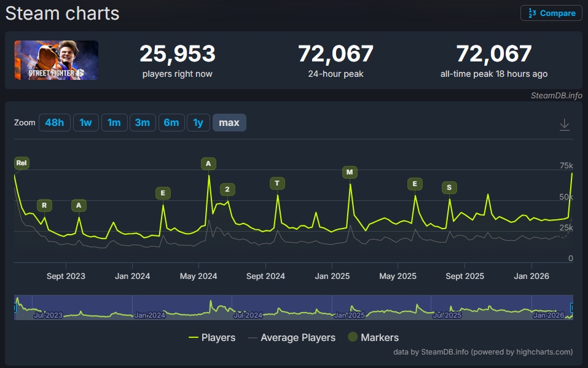Click the Compare button
The height and width of the screenshot is (368, 588).
click(551, 13)
